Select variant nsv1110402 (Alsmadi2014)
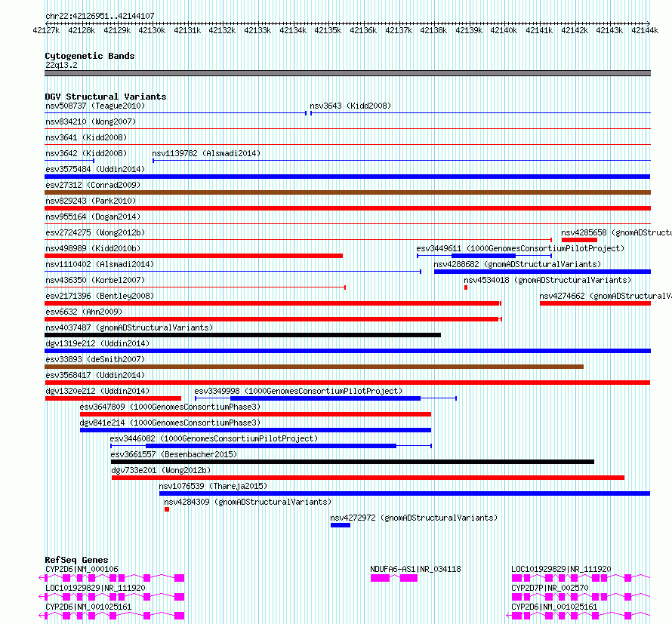Screen dimensions: 672x624 (x=100, y=264)
